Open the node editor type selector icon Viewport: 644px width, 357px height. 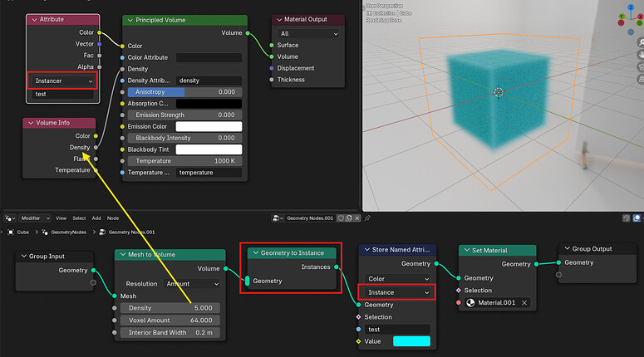pyautogui.click(x=10, y=218)
